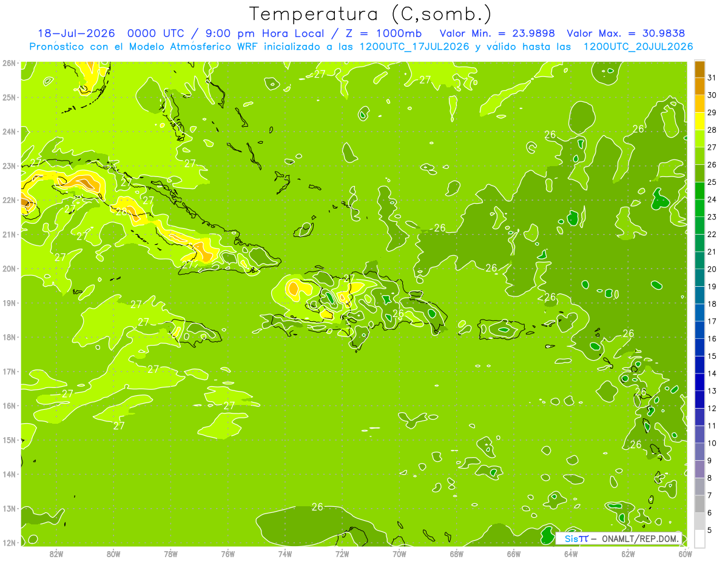The height and width of the screenshot is (562, 728).
Task: Click the "60W" longitude axis label
Action: (x=685, y=554)
